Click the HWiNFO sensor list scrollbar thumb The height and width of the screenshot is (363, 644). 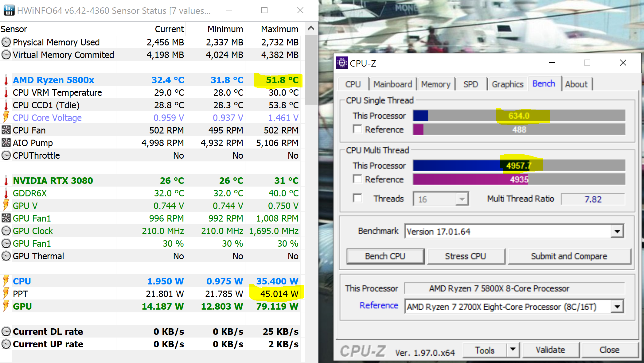pyautogui.click(x=311, y=70)
